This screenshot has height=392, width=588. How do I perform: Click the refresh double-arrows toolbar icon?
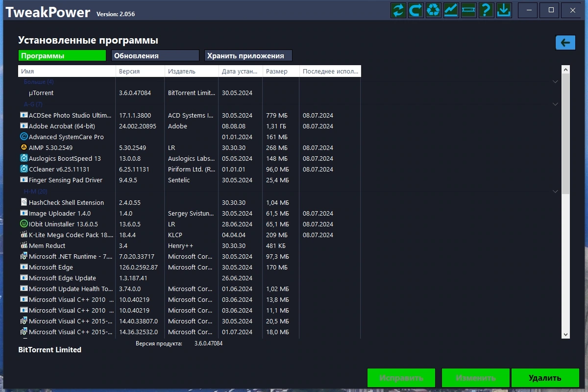coord(398,10)
